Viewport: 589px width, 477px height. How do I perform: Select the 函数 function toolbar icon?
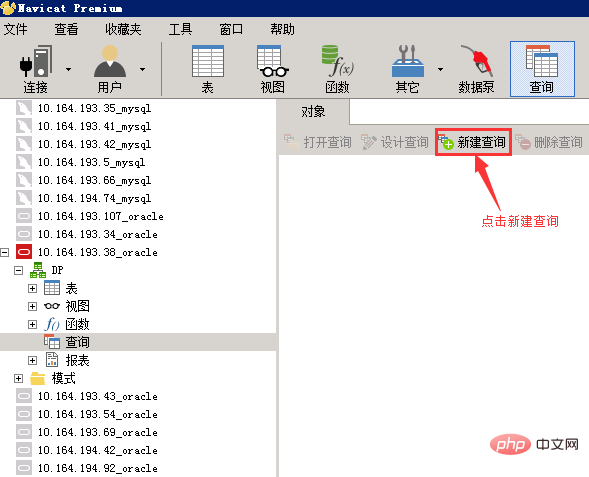click(337, 69)
